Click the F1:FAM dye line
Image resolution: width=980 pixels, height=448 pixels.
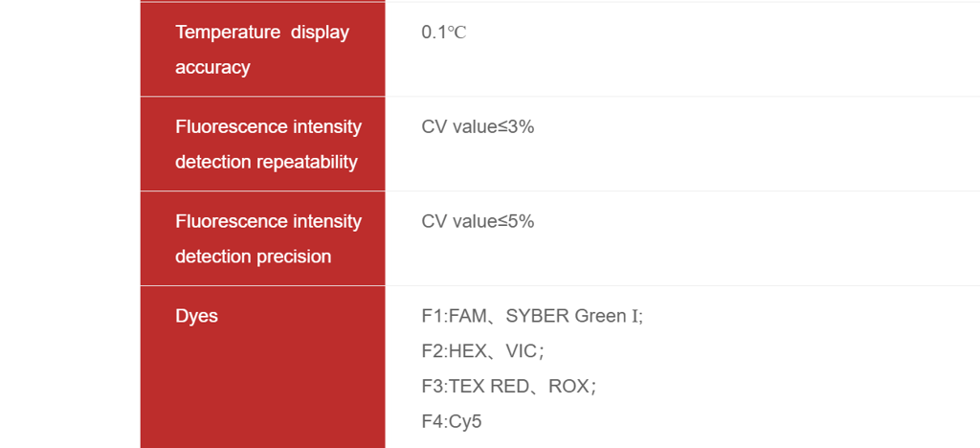click(x=455, y=316)
